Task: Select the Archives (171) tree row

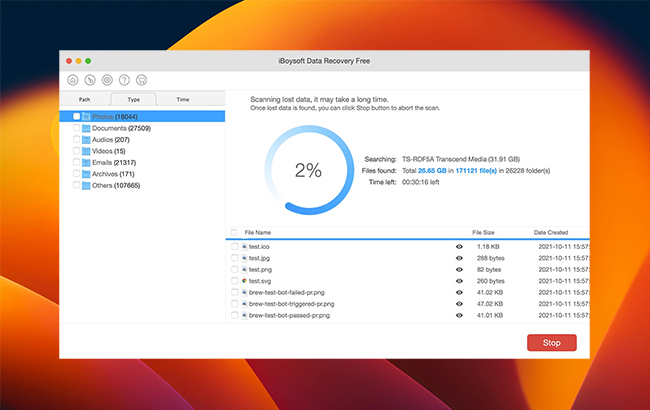Action: point(142,174)
